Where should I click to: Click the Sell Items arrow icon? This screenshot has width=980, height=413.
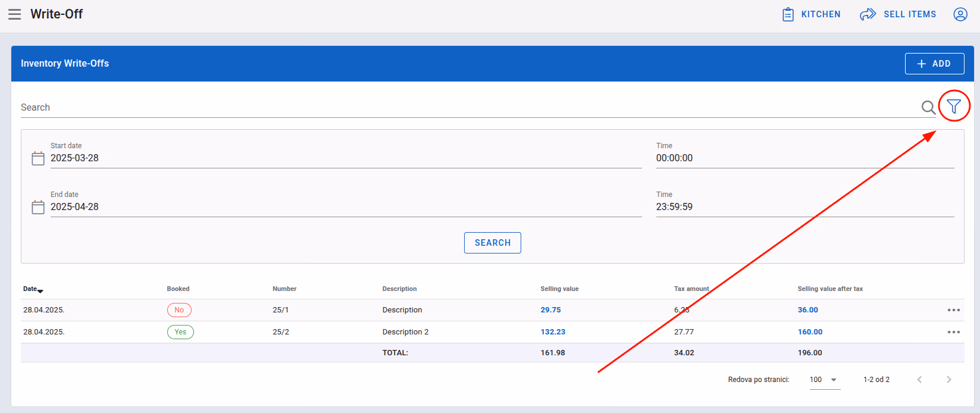coord(868,14)
